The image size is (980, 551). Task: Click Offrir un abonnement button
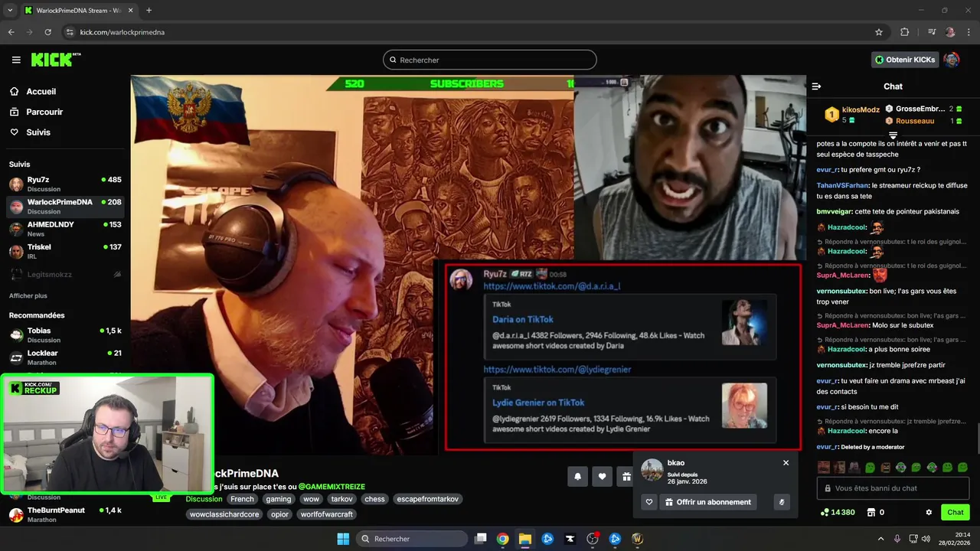[708, 502]
